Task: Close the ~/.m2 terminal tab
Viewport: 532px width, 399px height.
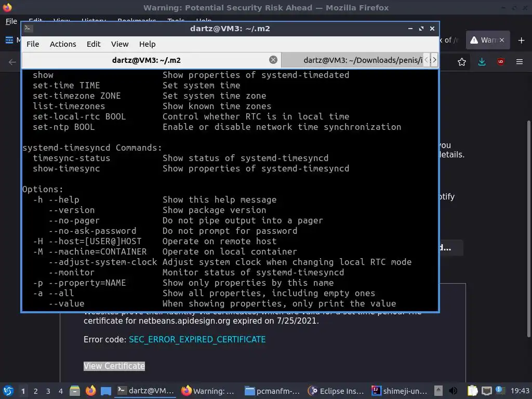Action: pos(273,60)
